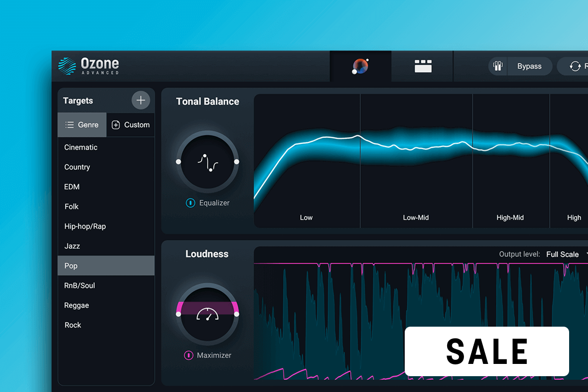Screen dimensions: 588x392
Task: Click the gain match ear icon
Action: (x=498, y=66)
